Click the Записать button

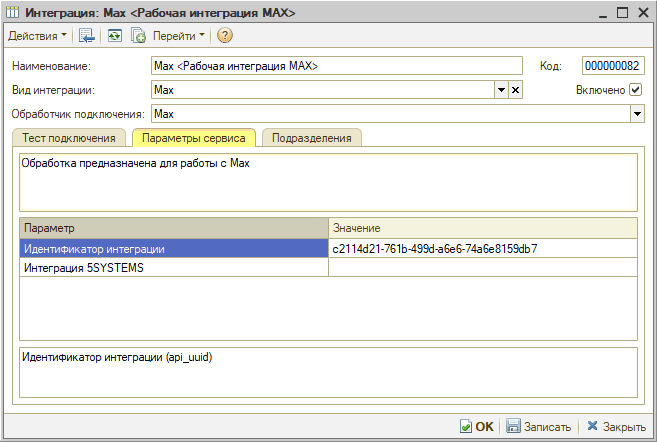tap(538, 426)
